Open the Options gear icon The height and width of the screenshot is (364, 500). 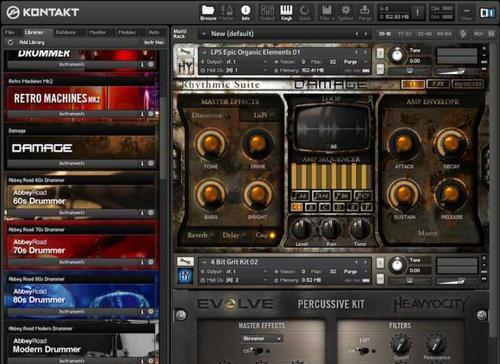click(345, 13)
